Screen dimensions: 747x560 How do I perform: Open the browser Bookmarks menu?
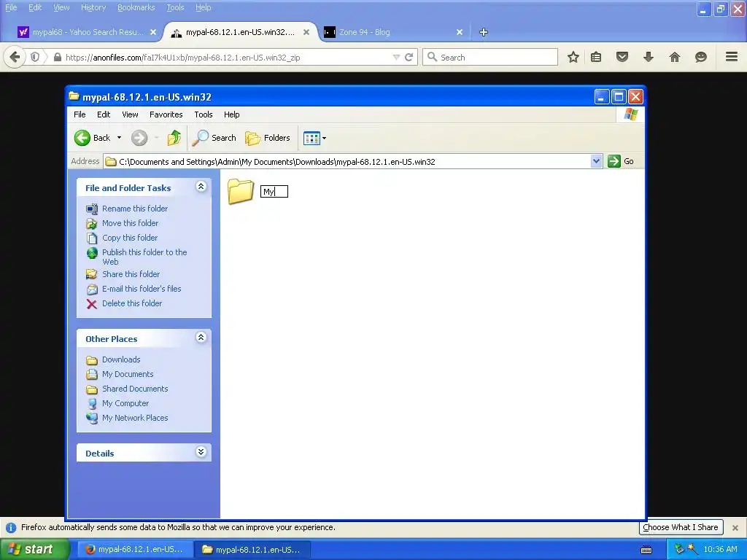pos(136,7)
